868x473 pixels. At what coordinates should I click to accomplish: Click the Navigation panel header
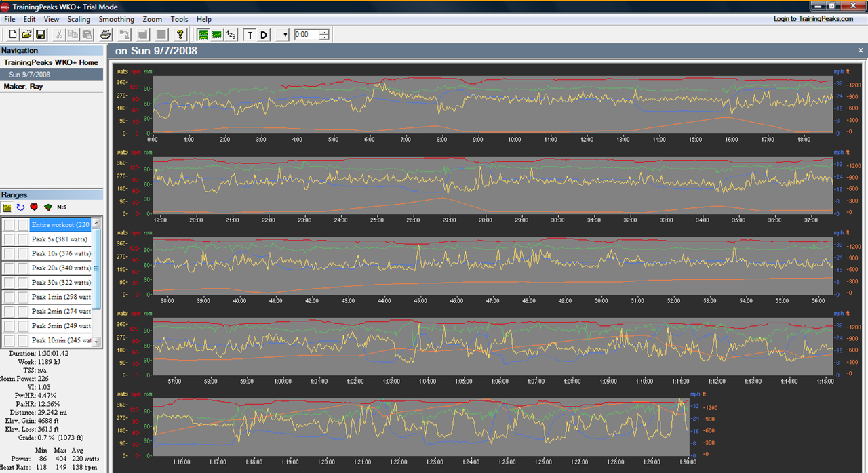52,50
